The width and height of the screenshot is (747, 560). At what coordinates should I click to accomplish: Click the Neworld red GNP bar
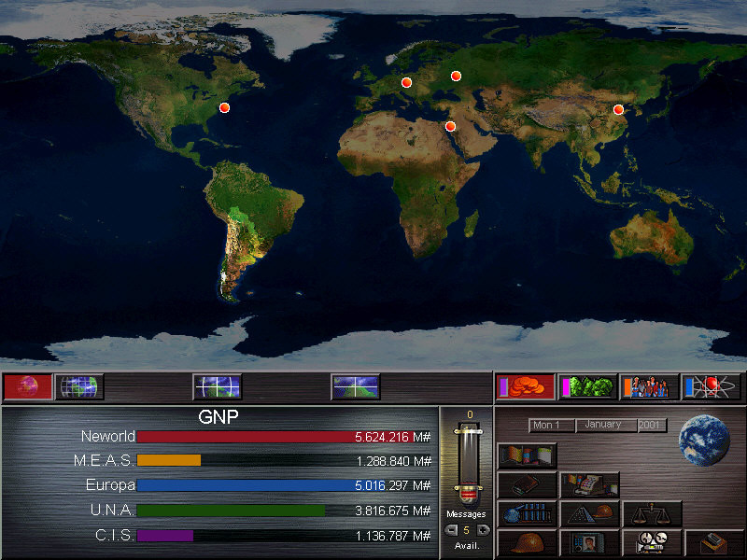[x=275, y=437]
